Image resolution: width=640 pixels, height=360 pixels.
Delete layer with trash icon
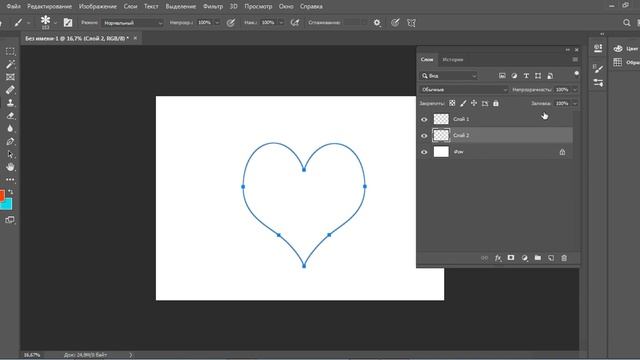point(564,258)
